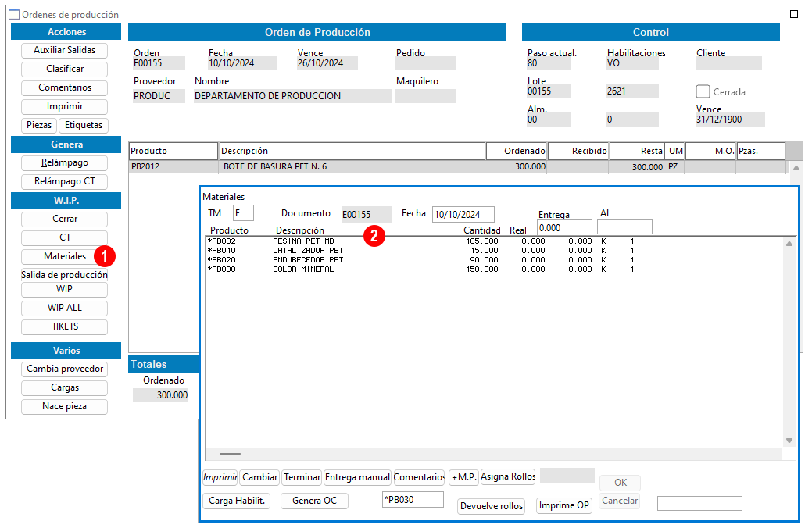This screenshot has height=528, width=812.
Task: Click the empty field beside Cancelar
Action: [x=699, y=503]
